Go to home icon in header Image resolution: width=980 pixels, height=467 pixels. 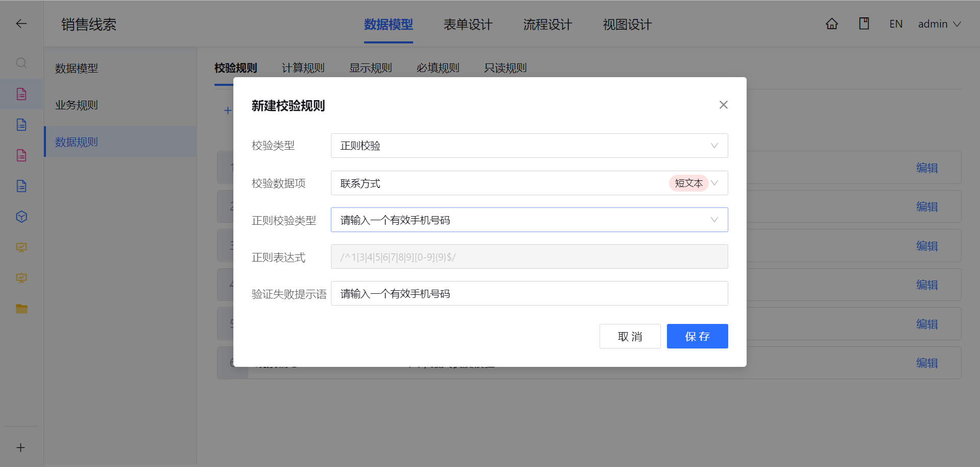pyautogui.click(x=832, y=24)
